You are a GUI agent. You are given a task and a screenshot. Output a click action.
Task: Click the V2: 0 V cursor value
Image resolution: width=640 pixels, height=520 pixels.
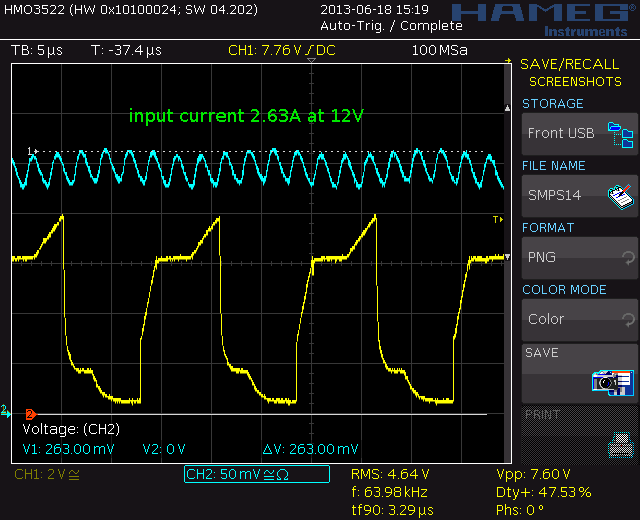[x=164, y=449]
